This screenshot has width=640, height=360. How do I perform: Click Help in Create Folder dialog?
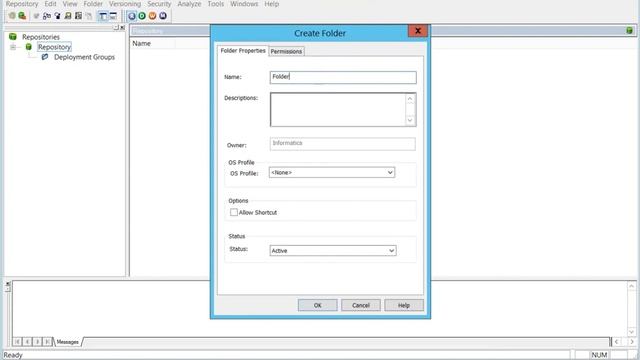404,305
